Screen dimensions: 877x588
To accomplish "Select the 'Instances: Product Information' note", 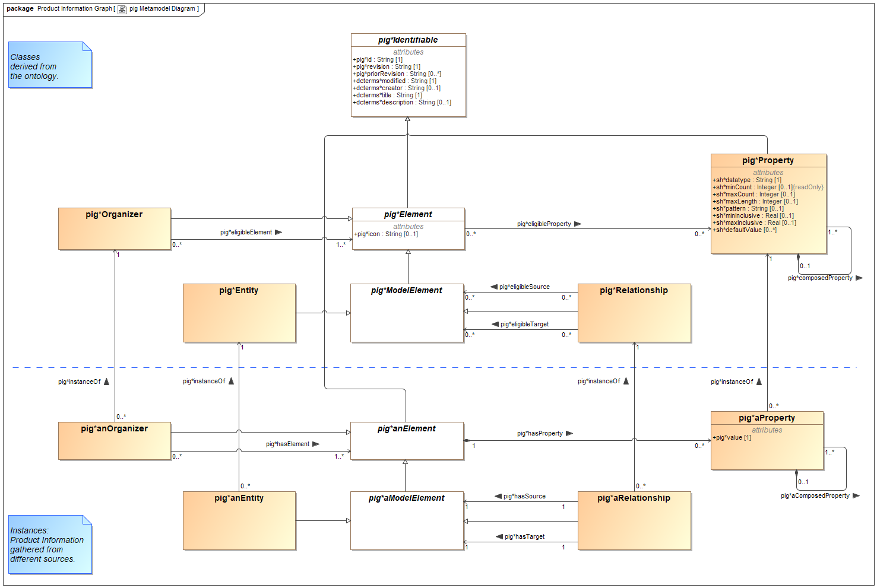I will click(x=50, y=544).
